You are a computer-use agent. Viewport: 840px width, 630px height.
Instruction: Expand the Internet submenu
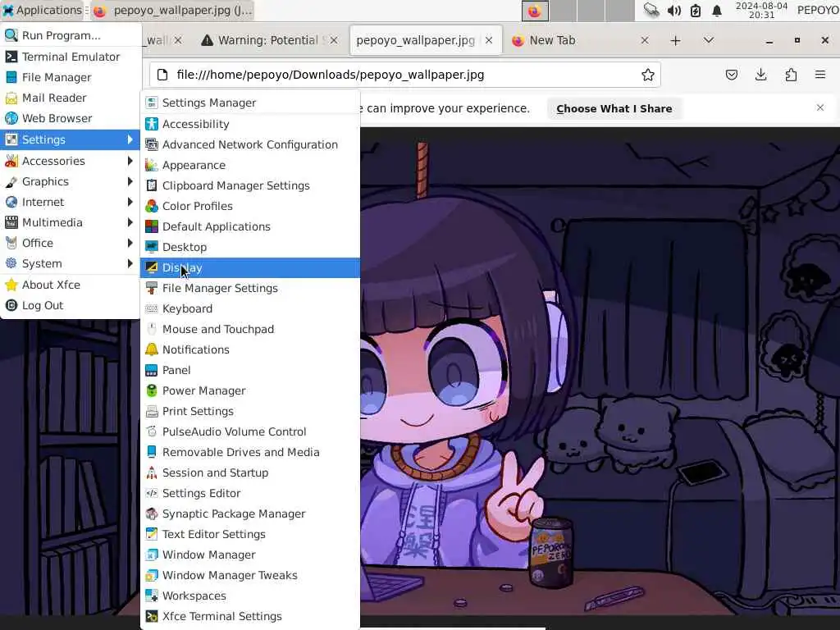[x=70, y=202]
